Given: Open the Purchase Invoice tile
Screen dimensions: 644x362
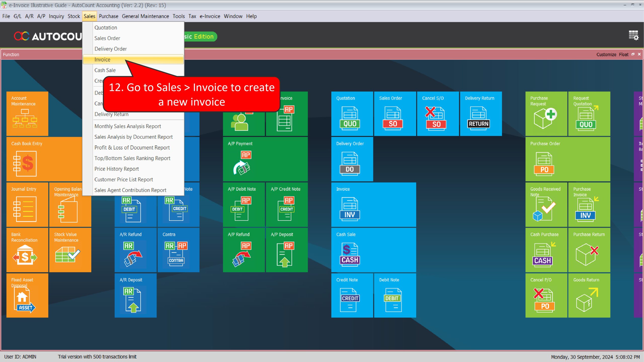Looking at the screenshot, I should [589, 205].
